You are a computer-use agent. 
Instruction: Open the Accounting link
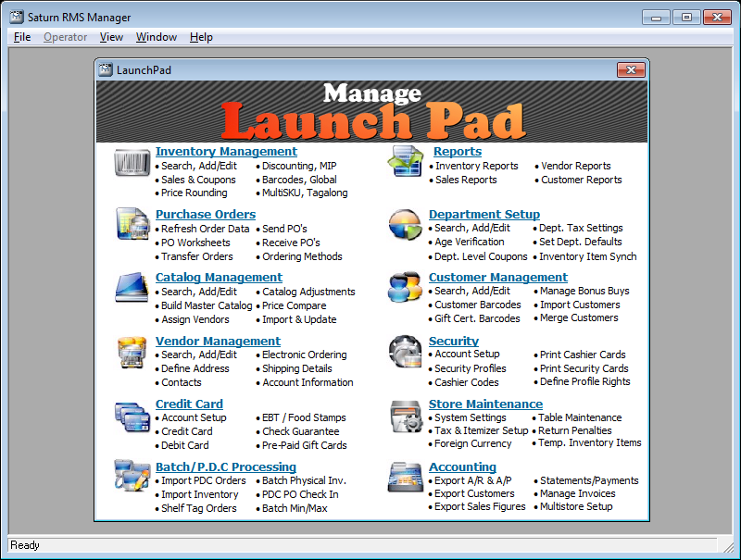click(x=462, y=467)
